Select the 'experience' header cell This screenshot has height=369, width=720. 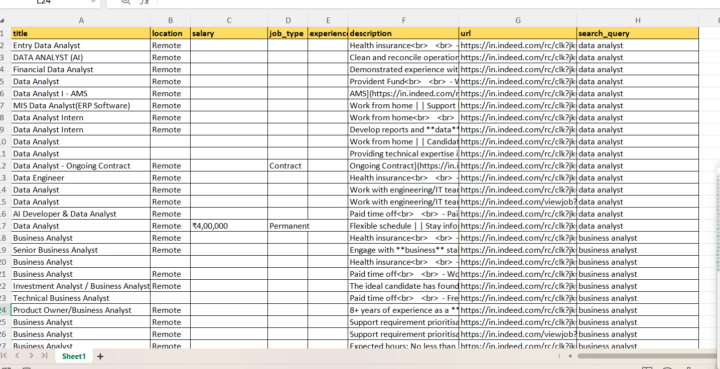[x=328, y=33]
